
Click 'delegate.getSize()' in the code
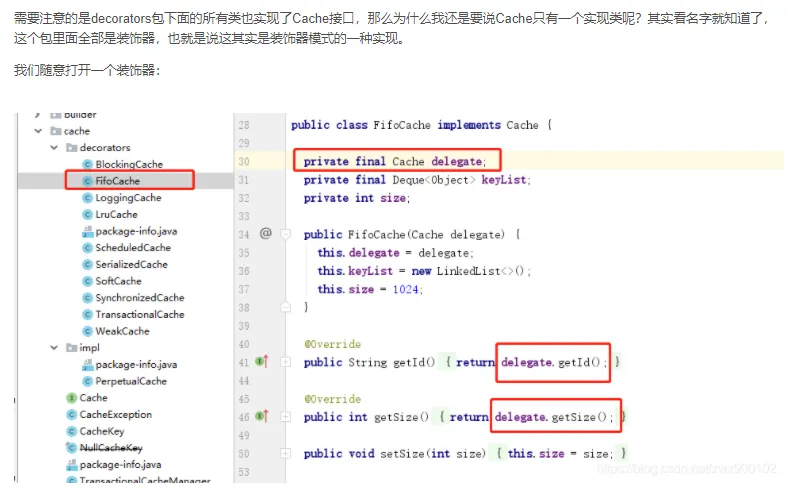[x=551, y=417]
